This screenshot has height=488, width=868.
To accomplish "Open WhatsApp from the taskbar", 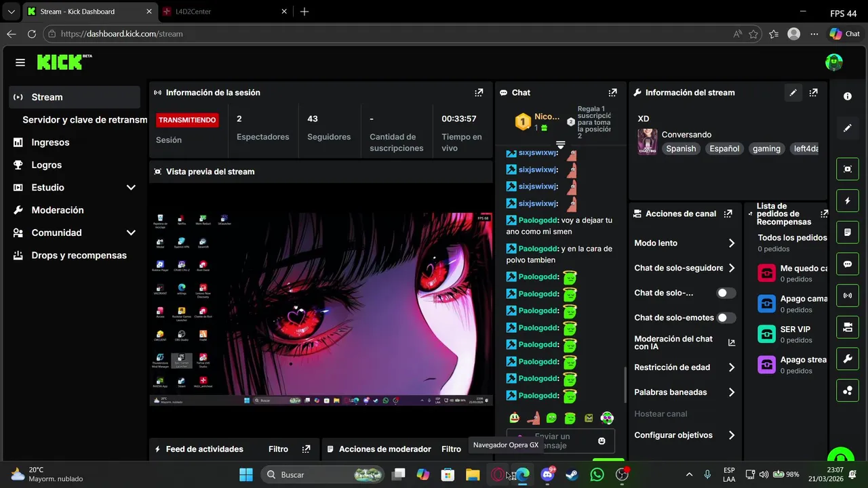I will click(x=597, y=474).
